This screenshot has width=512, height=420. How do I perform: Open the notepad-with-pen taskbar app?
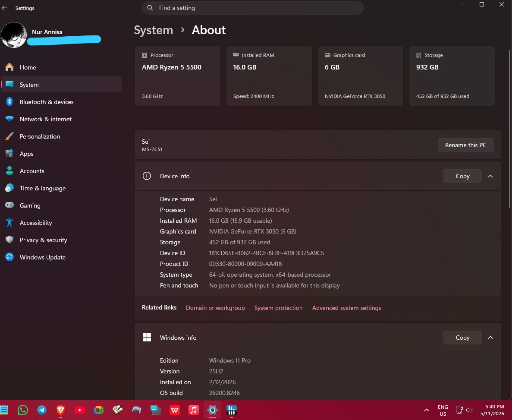tap(118, 410)
